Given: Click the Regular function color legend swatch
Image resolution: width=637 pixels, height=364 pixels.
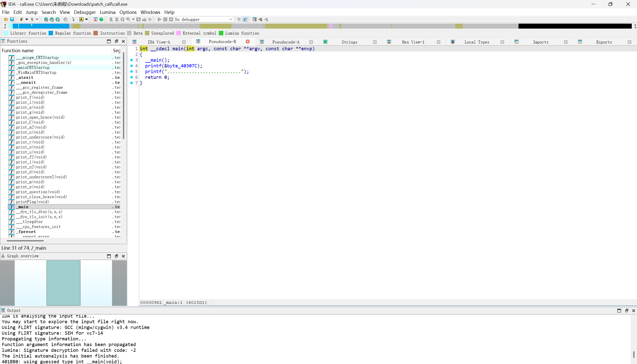Looking at the screenshot, I should point(51,33).
